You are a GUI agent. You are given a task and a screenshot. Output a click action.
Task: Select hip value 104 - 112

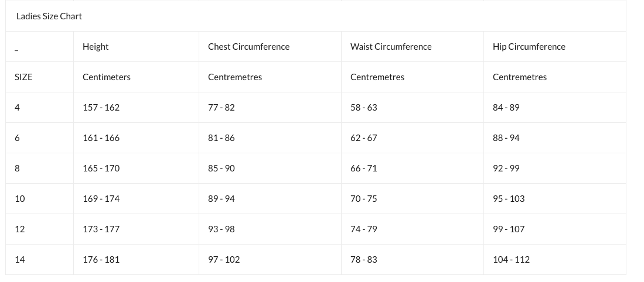[x=512, y=259]
